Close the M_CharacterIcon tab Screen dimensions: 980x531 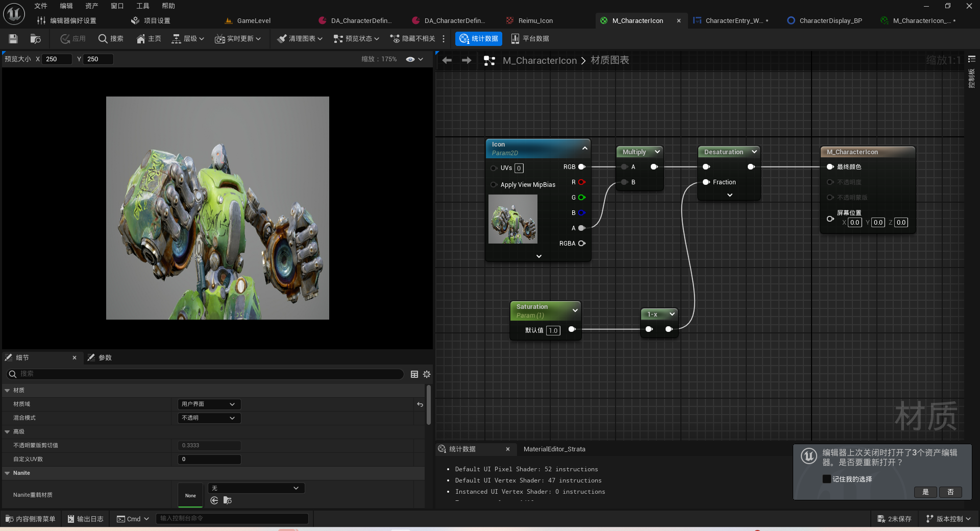(x=679, y=21)
